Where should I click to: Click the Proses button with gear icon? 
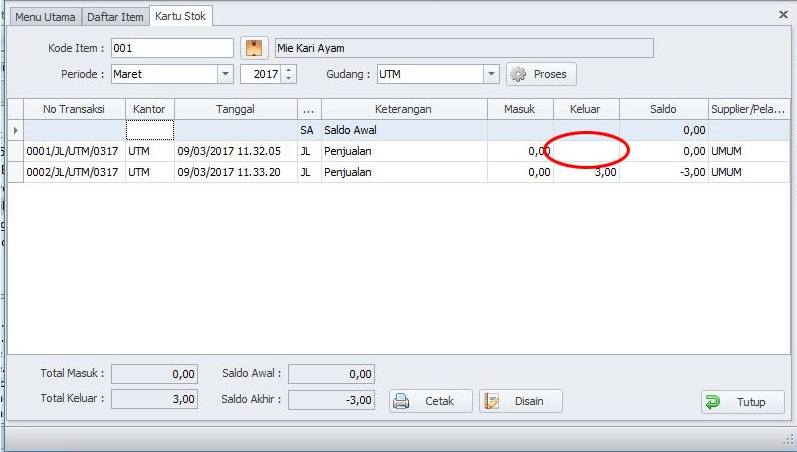(x=541, y=74)
